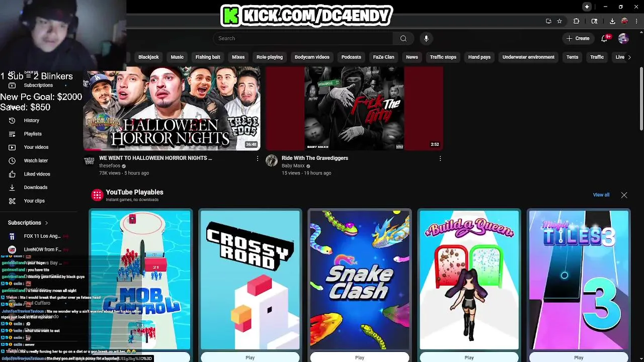Select the Podcasts filter chip
Screen dimensions: 644x362
[x=351, y=57]
